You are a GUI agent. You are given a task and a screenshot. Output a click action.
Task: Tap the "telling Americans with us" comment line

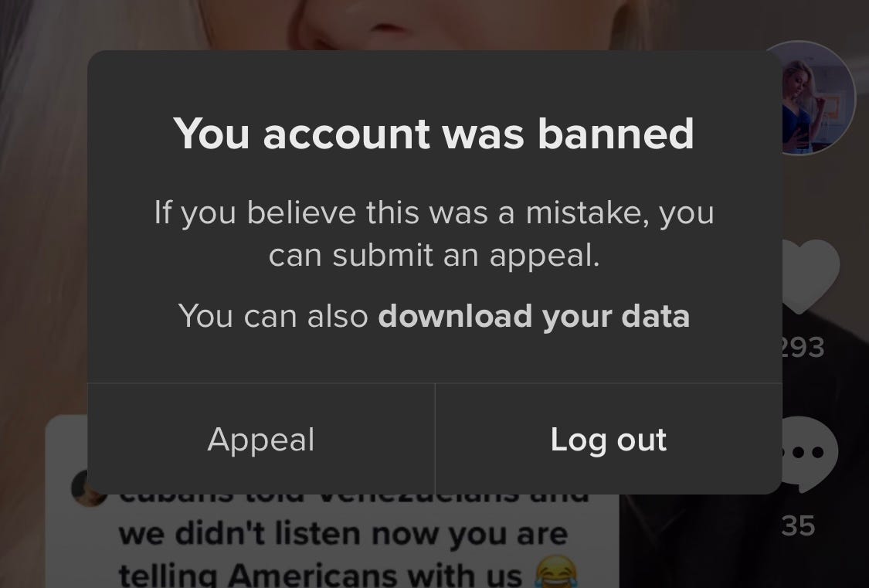click(321, 574)
